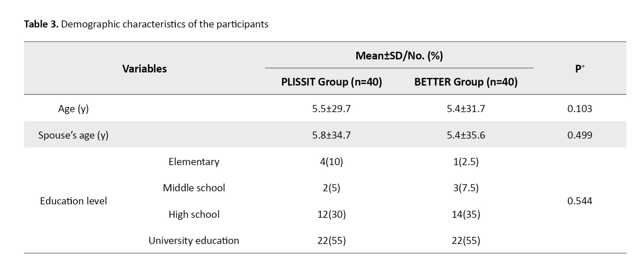The image size is (644, 273).
Task: Select the 3(7.5) middle school cell
Action: 466,188
